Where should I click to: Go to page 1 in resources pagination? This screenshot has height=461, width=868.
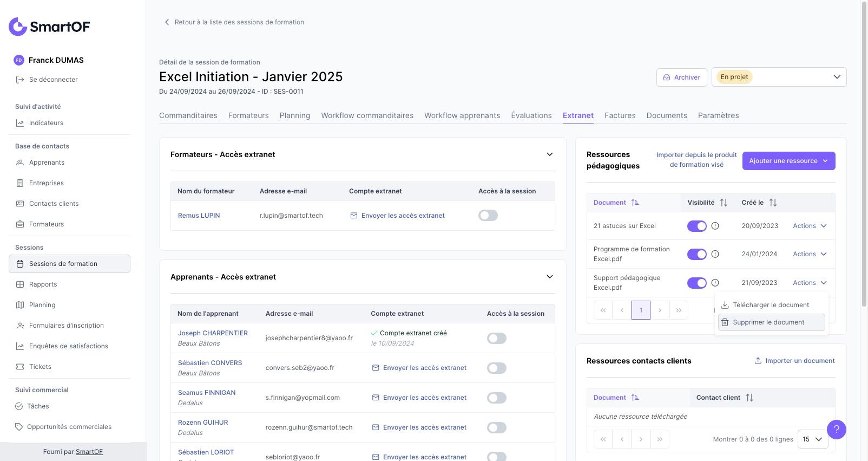pos(641,310)
